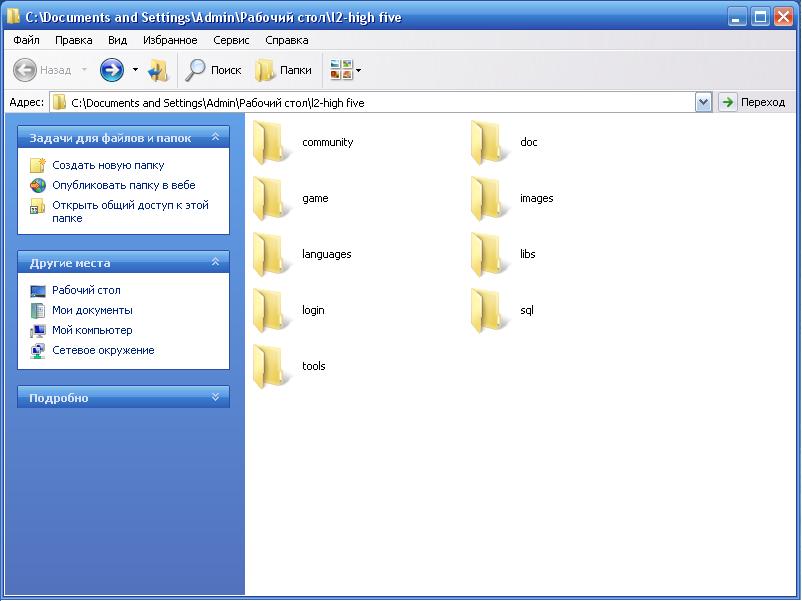This screenshot has height=601, width=802.
Task: Click the community folder name
Action: pyautogui.click(x=328, y=142)
